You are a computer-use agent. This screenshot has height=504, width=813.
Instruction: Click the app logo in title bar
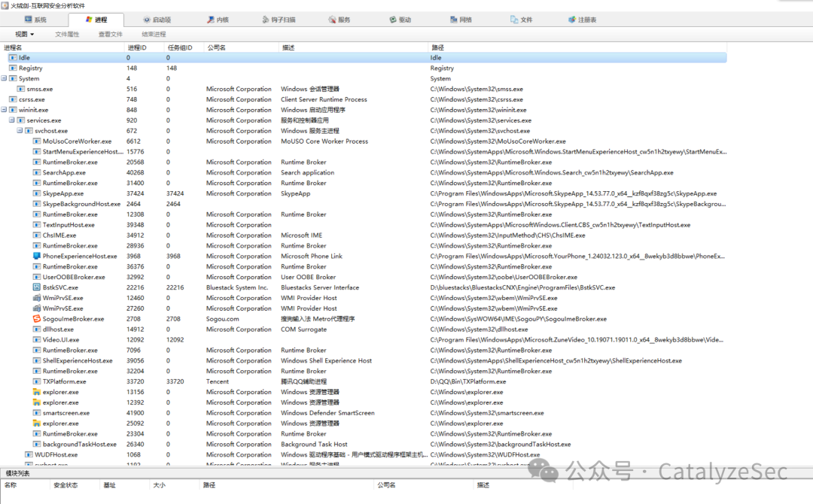coord(5,5)
